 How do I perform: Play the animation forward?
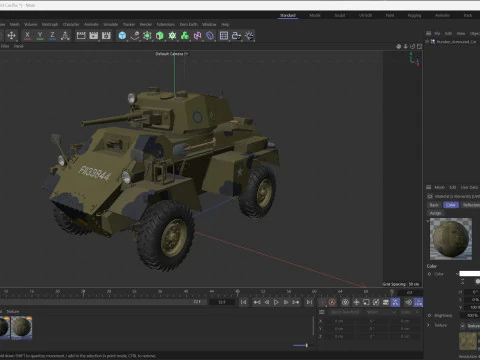[x=276, y=302]
